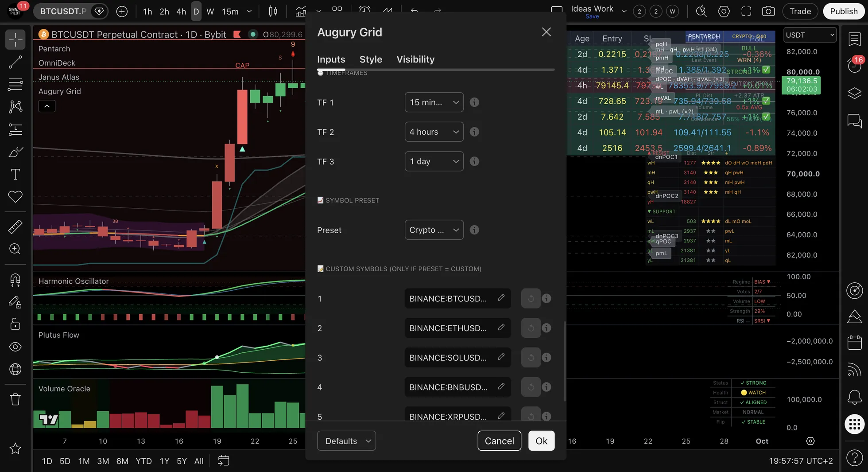
Task: Select the text annotation tool
Action: pos(15,174)
